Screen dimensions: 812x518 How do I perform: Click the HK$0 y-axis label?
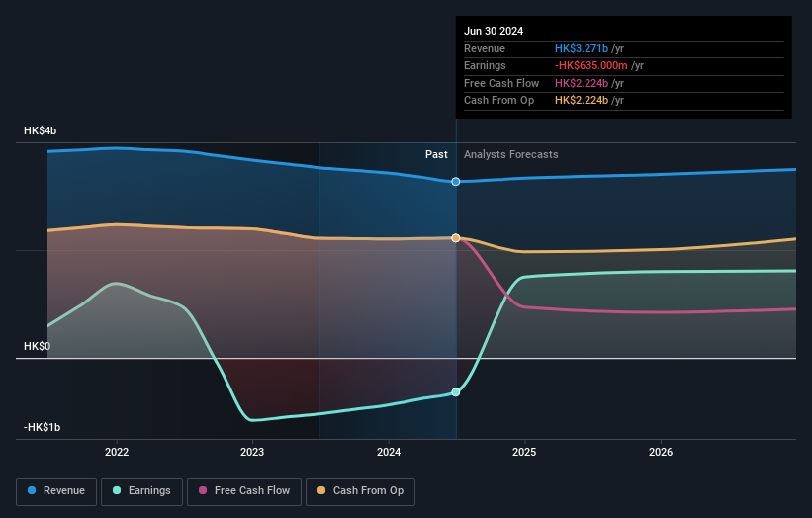pos(37,346)
